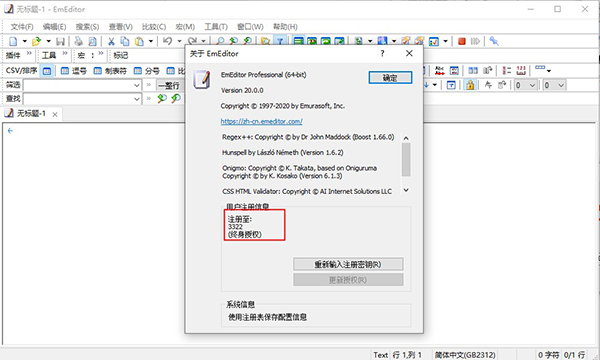Toggle the yellow lock icon
This screenshot has width=600, height=360.
click(x=470, y=85)
